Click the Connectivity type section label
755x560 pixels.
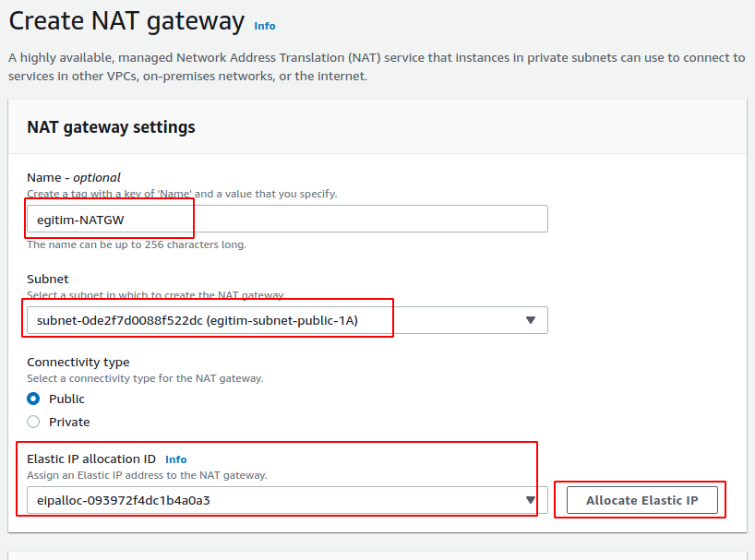coord(78,363)
